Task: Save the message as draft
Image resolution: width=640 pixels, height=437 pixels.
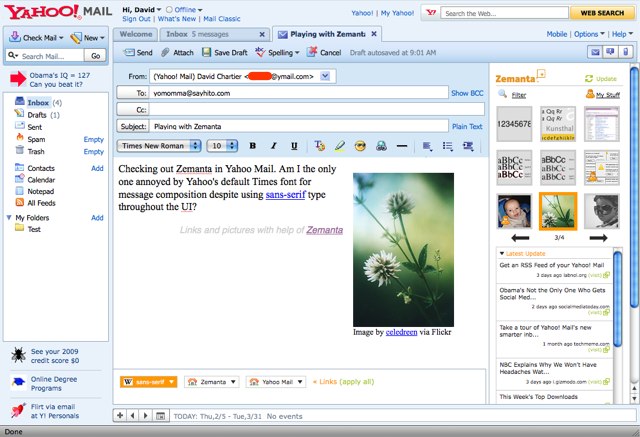Action: pos(225,53)
